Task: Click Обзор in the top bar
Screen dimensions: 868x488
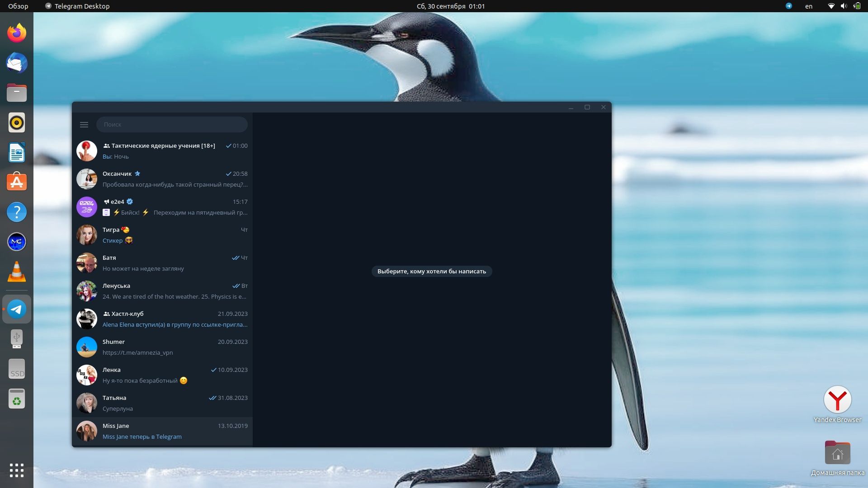Action: (18, 6)
